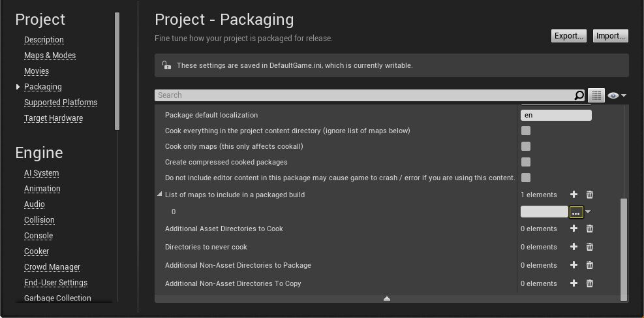Image resolution: width=644 pixels, height=318 pixels.
Task: Click the search magnifier icon
Action: tap(579, 95)
